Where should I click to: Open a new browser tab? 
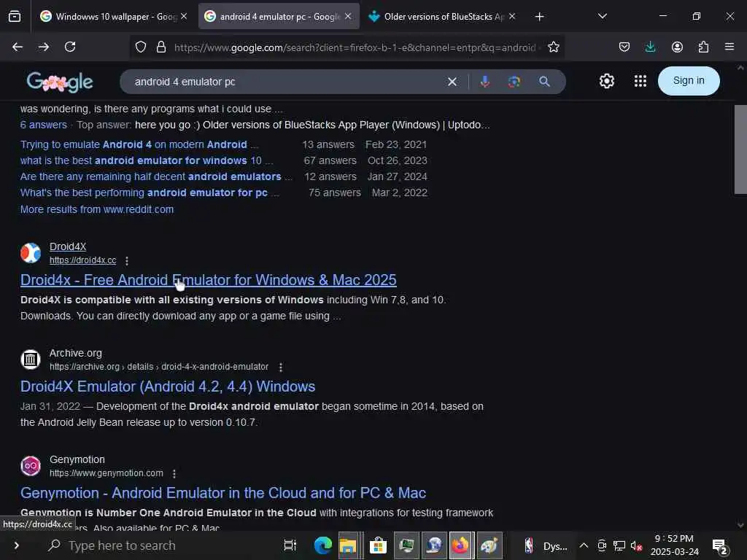tap(539, 17)
